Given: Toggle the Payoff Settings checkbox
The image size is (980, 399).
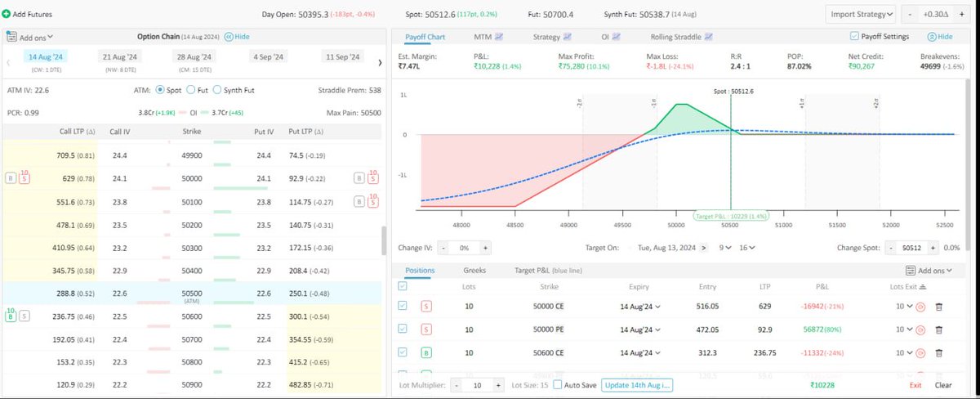Looking at the screenshot, I should (x=854, y=37).
